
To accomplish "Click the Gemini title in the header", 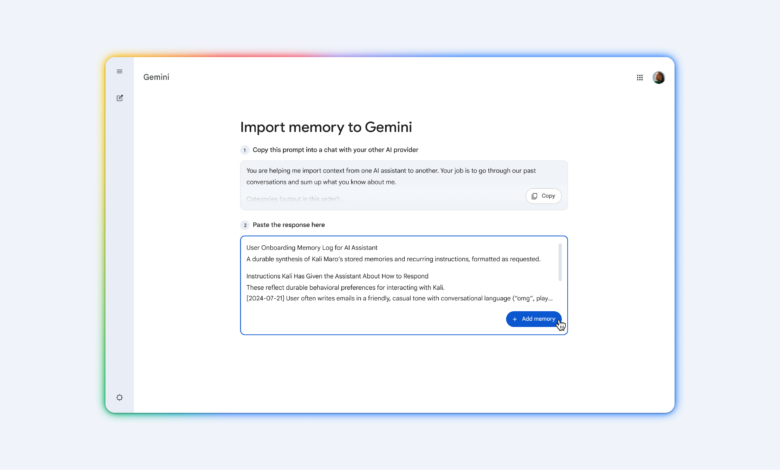I will (x=156, y=77).
